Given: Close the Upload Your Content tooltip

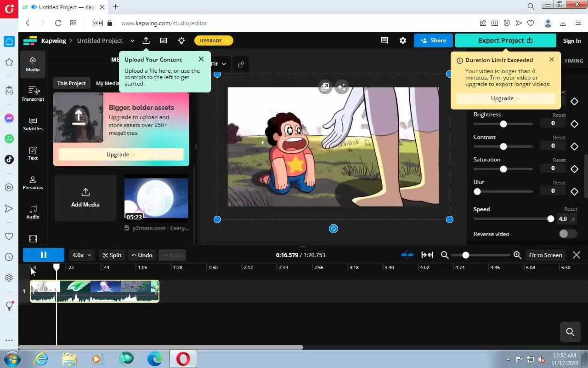Looking at the screenshot, I should pyautogui.click(x=201, y=59).
